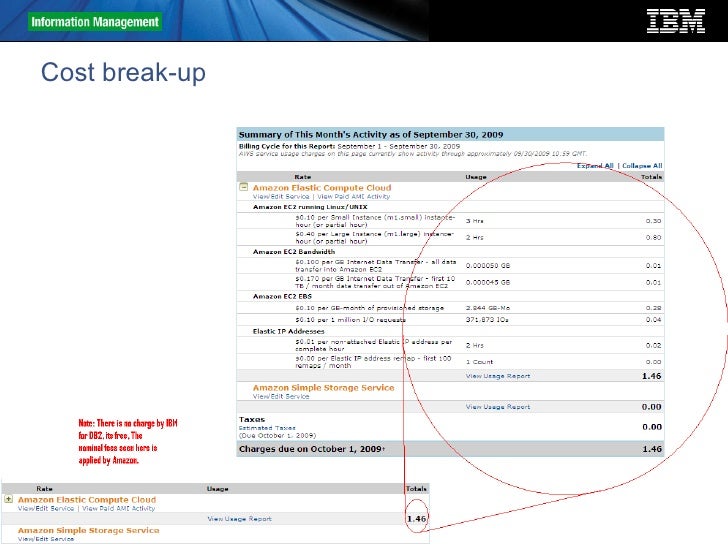Open View/Edit Service under Elastic Compute Cloud summary
Viewport: 728px width, 546px height.
[280, 196]
